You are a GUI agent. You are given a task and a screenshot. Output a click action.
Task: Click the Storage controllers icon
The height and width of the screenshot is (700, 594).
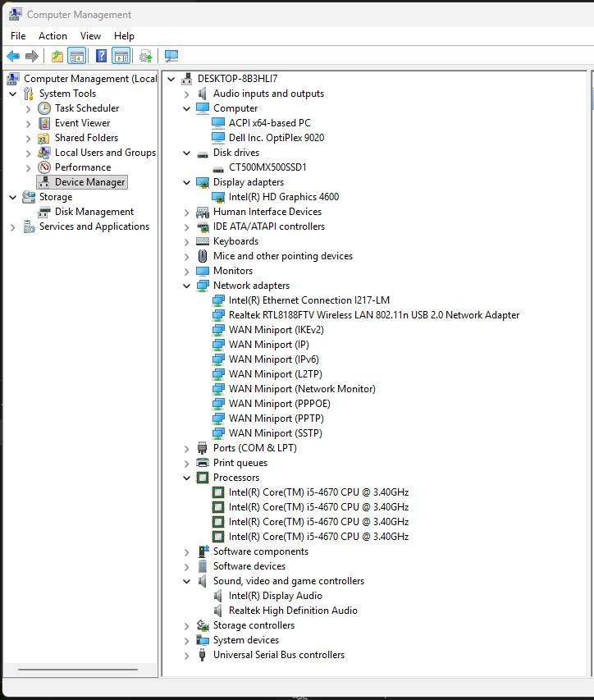click(x=203, y=625)
